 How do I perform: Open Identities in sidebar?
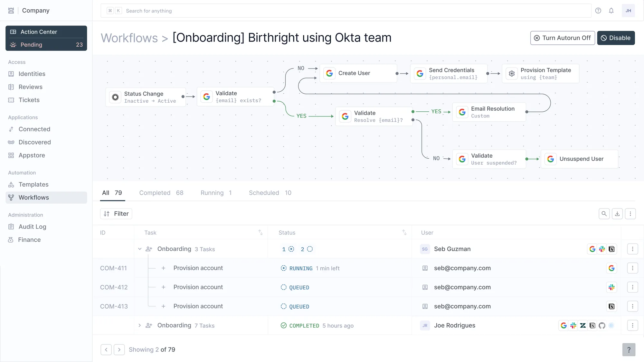pyautogui.click(x=46, y=74)
